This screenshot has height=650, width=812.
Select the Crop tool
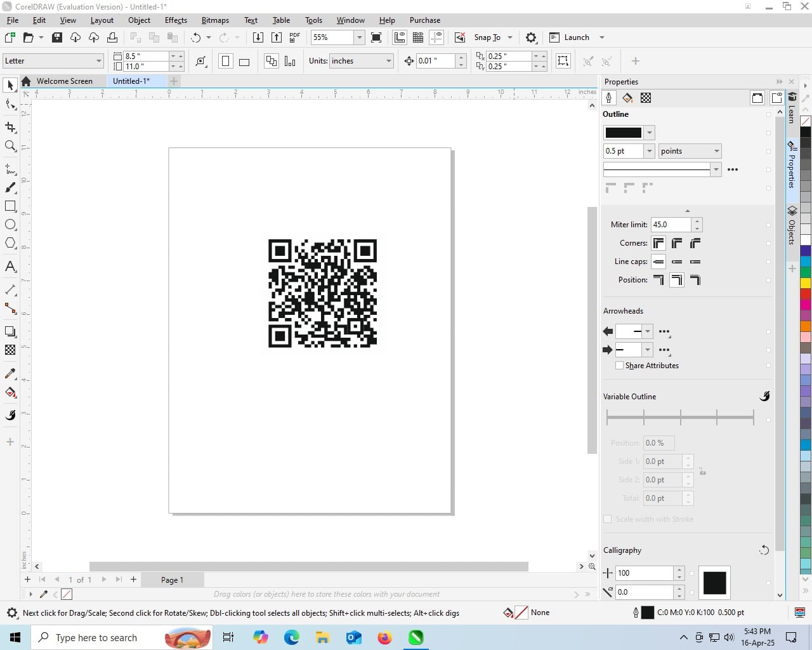pyautogui.click(x=10, y=127)
